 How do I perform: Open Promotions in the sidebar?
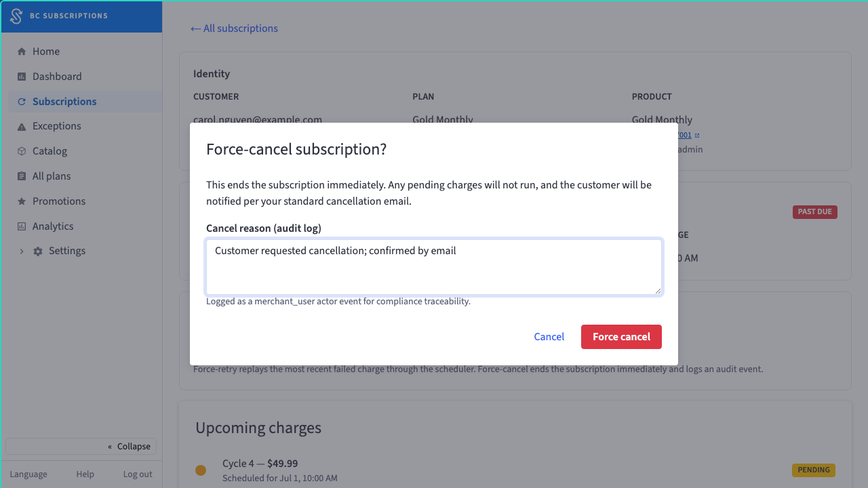85,201
